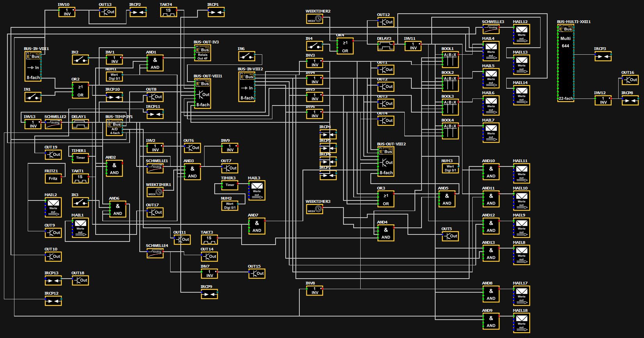The image size is (644, 338).
Task: Click the AND1 logic gate
Action: click(x=155, y=63)
